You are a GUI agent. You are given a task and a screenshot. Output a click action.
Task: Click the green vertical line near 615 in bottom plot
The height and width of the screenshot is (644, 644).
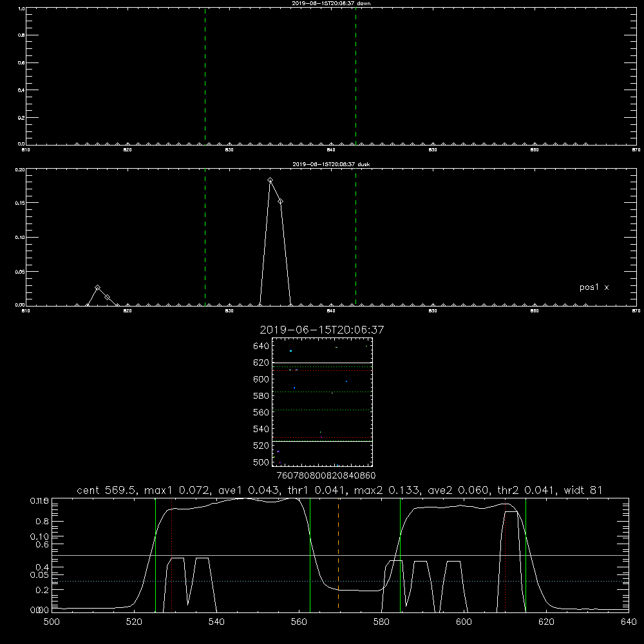tap(526, 554)
